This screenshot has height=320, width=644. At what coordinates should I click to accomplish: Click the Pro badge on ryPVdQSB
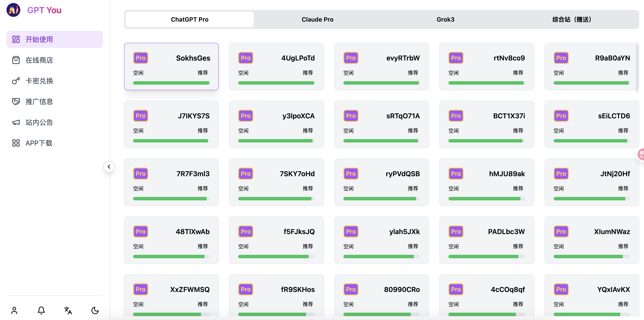(351, 174)
